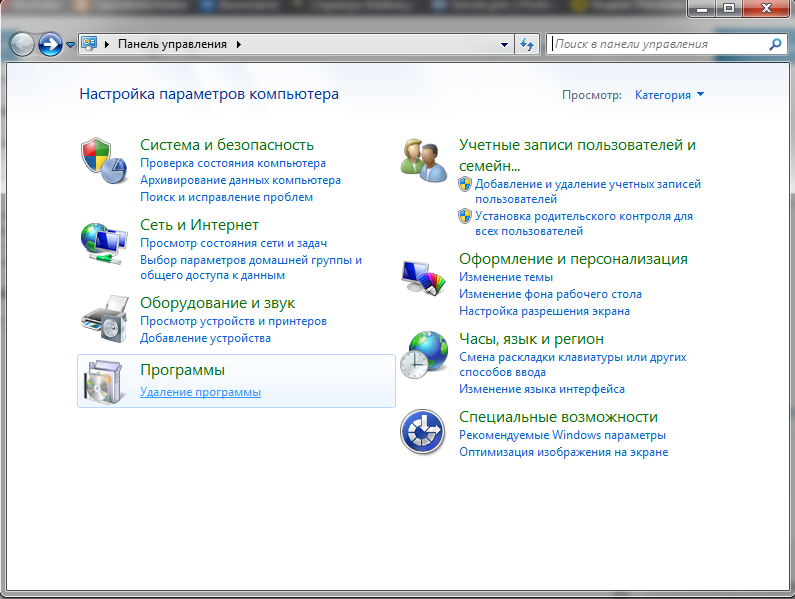Open the Hardware and Sound printer icon
This screenshot has height=599, width=795.
pyautogui.click(x=105, y=319)
